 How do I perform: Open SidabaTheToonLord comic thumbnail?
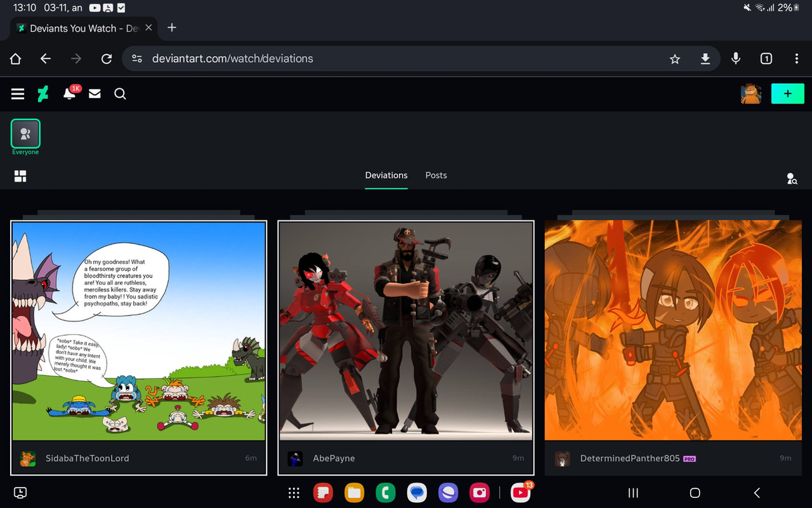139,331
